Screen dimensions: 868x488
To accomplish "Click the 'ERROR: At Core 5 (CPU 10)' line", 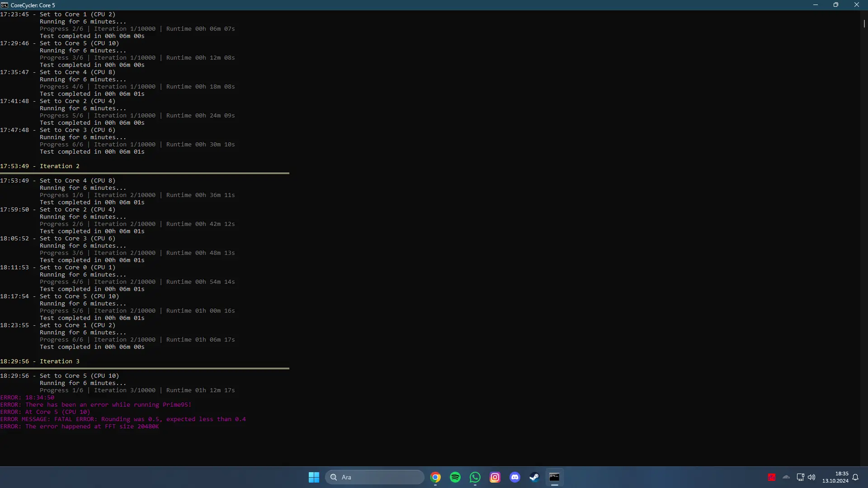I will pyautogui.click(x=45, y=412).
